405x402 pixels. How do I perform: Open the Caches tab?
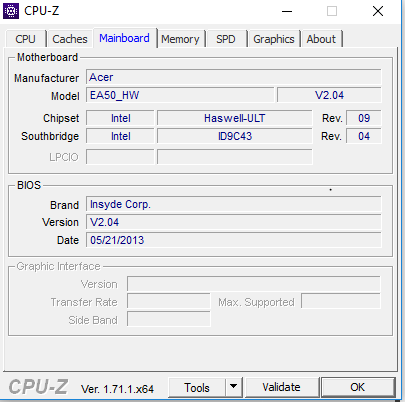point(70,39)
